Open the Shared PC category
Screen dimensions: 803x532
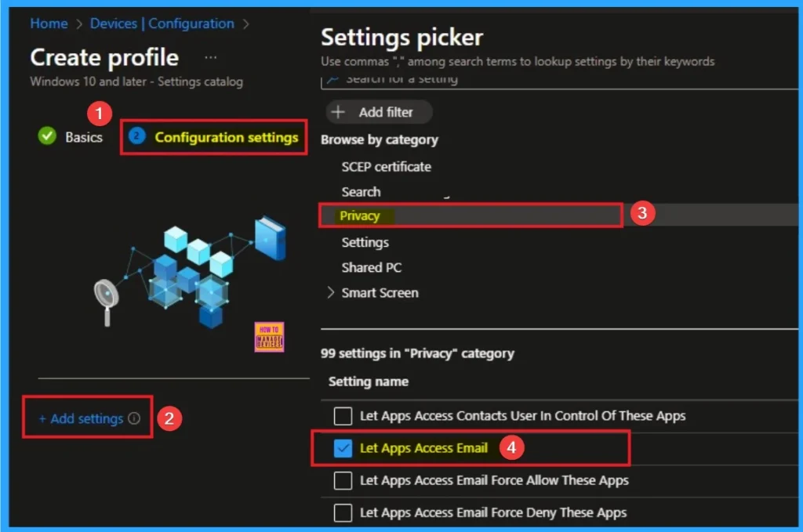point(371,267)
